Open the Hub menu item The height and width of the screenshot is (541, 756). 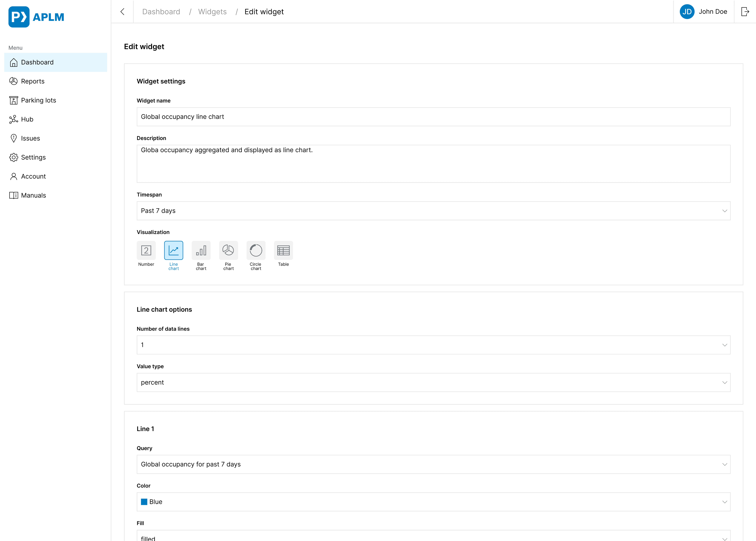coord(27,119)
